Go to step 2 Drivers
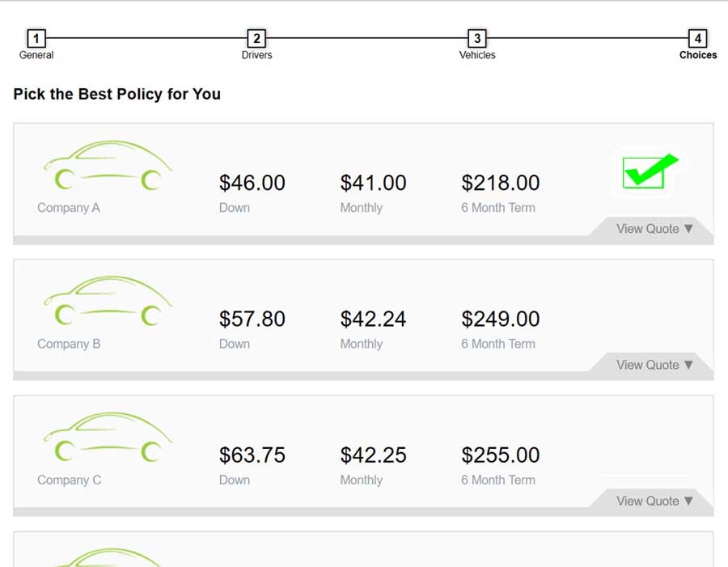This screenshot has width=728, height=567. pyautogui.click(x=256, y=39)
